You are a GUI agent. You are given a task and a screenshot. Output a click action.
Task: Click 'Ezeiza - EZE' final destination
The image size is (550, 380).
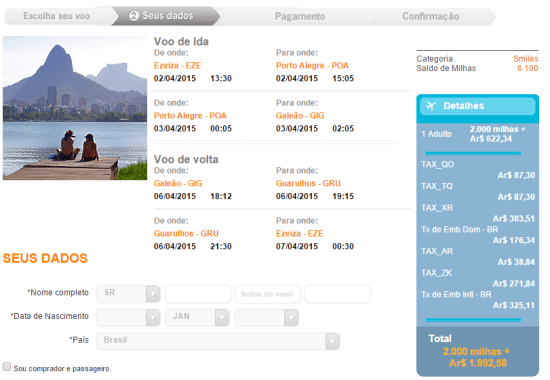click(300, 234)
